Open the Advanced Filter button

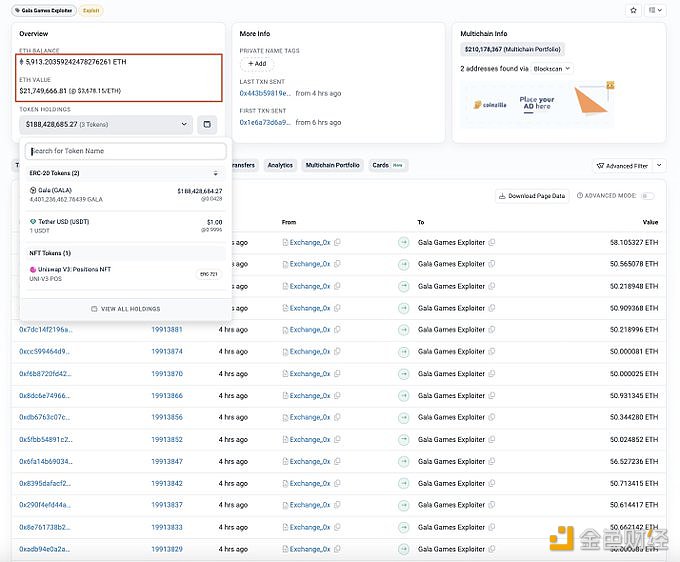[x=622, y=166]
